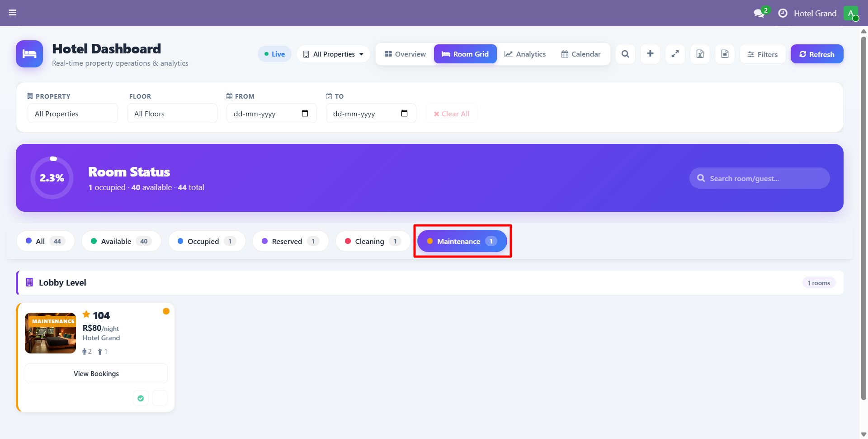The image size is (868, 439).
Task: Click green checkmark on room 104
Action: [141, 398]
